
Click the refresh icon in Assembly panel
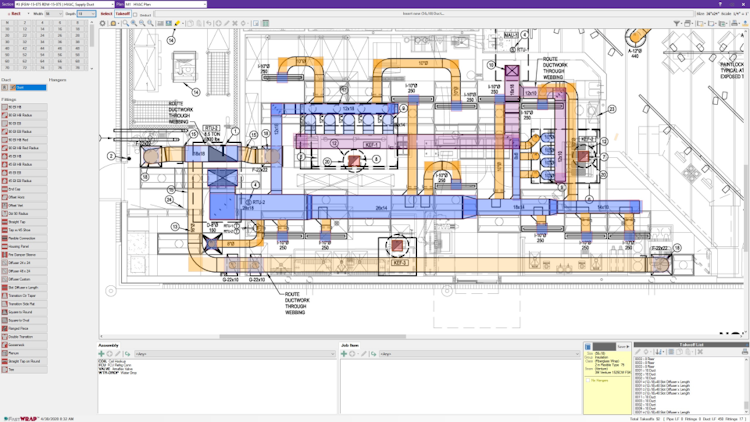point(127,354)
